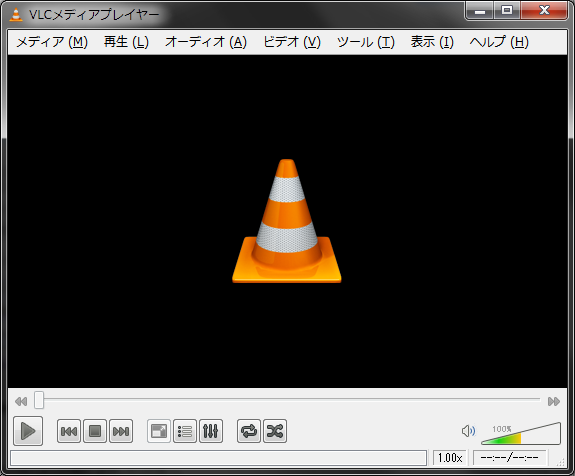
Task: Show the playlist with the list icon
Action: pos(185,431)
